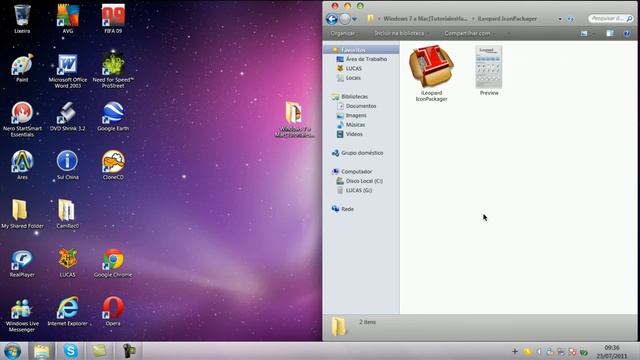Select the Ares desktop shortcut
The width and height of the screenshot is (640, 360).
point(22,165)
